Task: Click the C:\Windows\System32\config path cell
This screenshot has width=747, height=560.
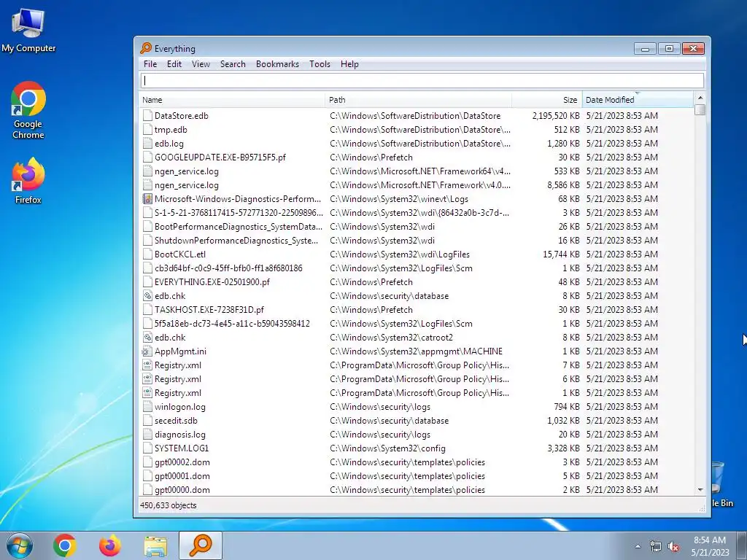Action: [x=387, y=448]
